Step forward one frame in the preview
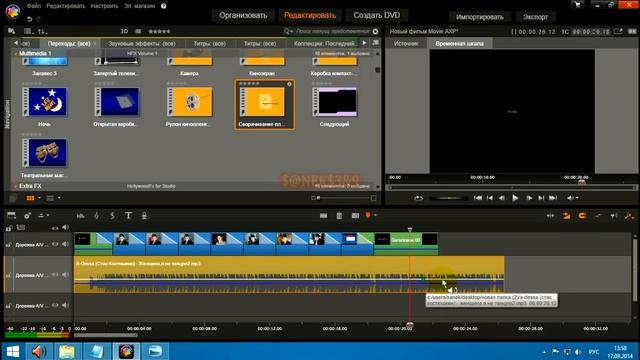 pyautogui.click(x=529, y=198)
